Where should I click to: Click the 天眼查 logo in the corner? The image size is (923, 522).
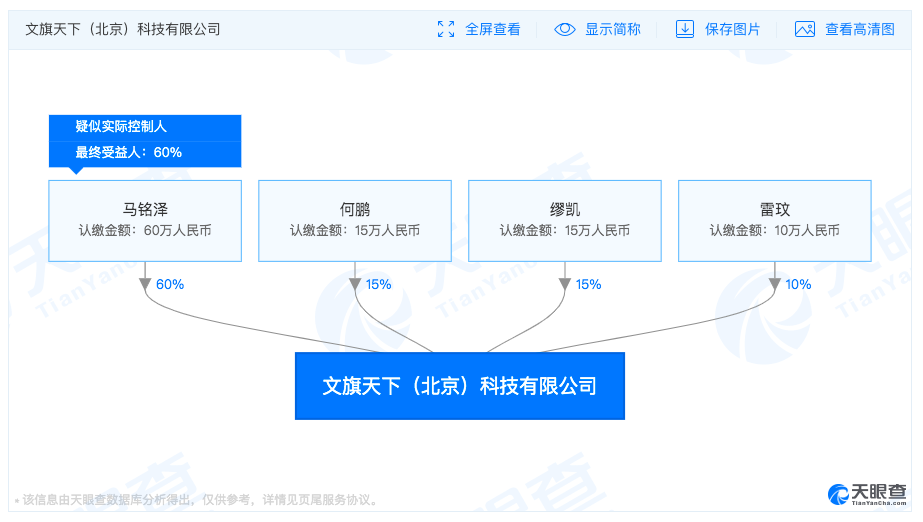tap(867, 494)
